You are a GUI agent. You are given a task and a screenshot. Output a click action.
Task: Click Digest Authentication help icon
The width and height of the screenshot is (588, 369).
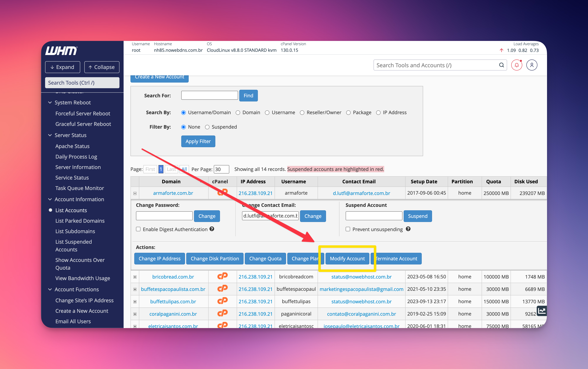[x=212, y=229]
